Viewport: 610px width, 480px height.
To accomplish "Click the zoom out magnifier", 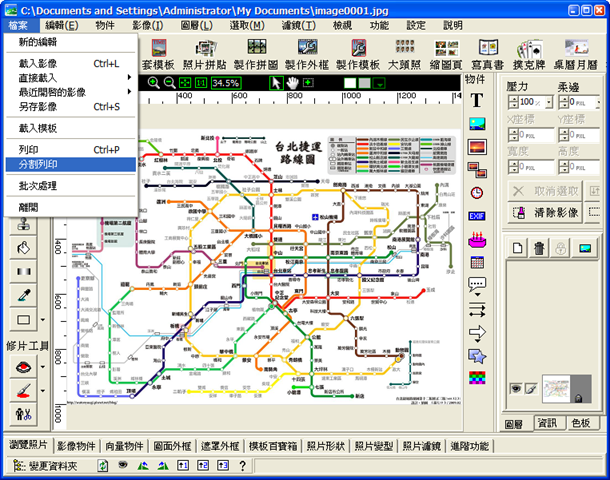I will click(x=169, y=83).
